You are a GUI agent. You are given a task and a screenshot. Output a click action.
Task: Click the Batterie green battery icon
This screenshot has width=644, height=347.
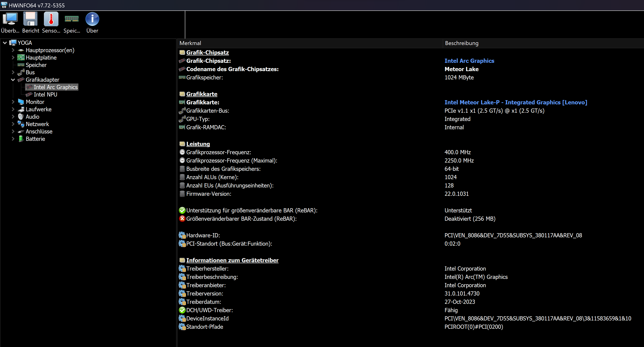[21, 139]
